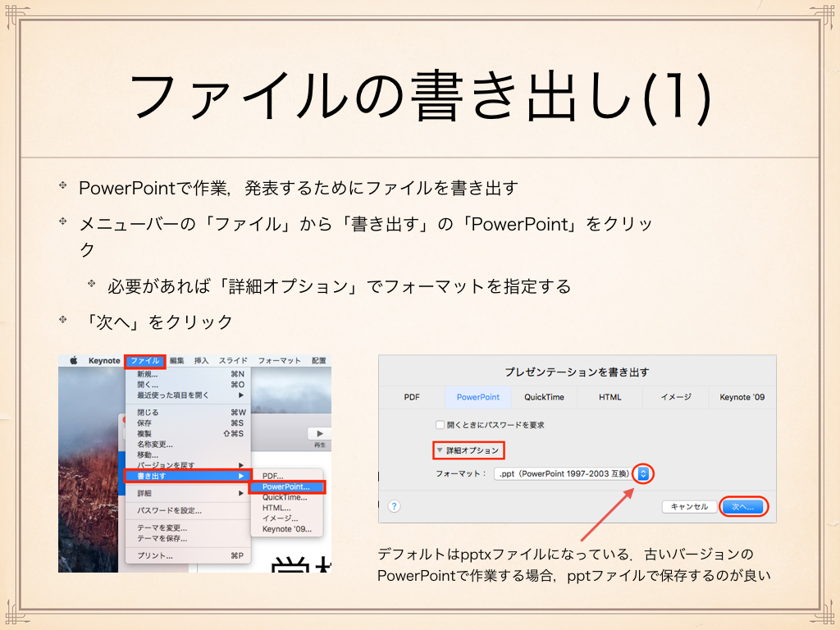840x630 pixels.
Task: Select PowerPoint... in export submenu
Action: click(287, 486)
